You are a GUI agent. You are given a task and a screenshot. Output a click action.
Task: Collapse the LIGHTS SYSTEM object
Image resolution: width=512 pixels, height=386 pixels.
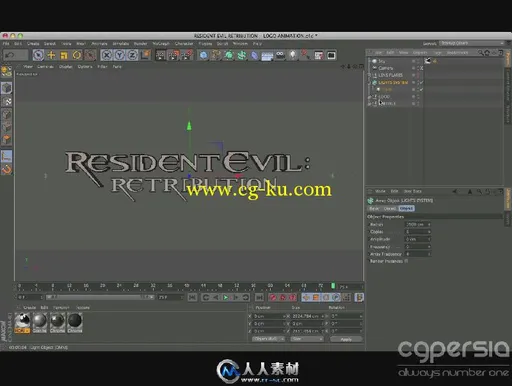point(370,82)
